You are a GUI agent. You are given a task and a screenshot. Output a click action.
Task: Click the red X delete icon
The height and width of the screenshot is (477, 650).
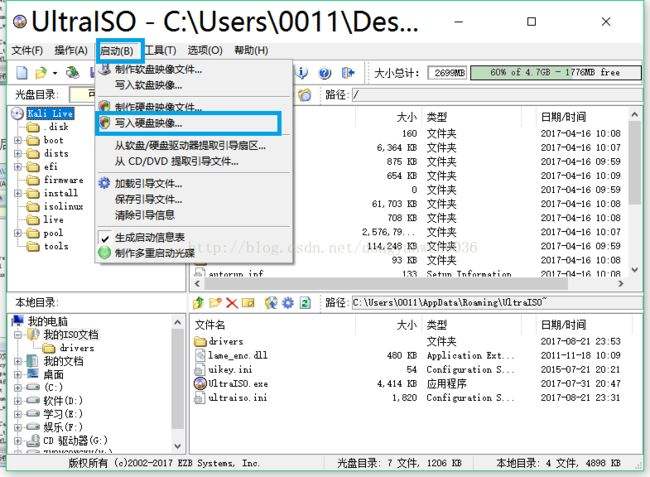coord(232,303)
